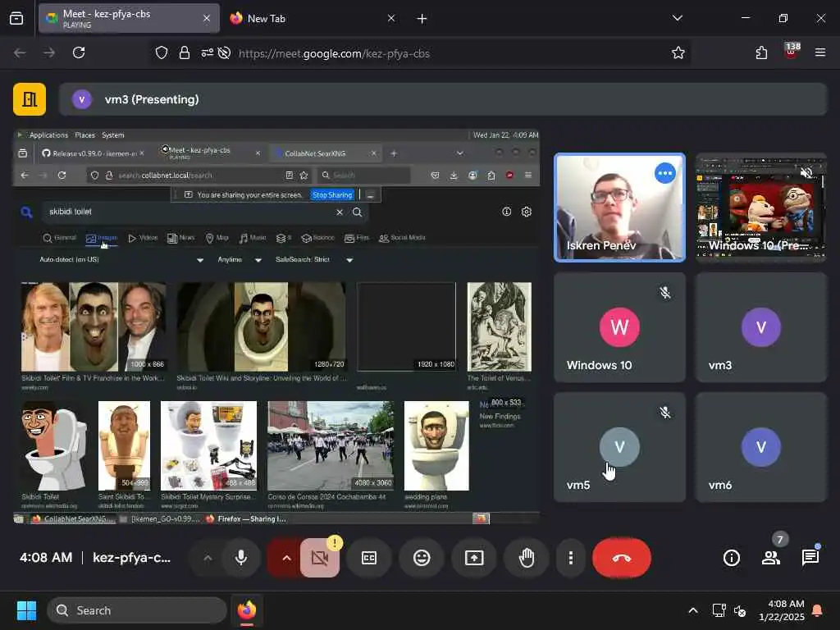840x630 pixels.
Task: Select Images tab in shared SearXNG
Action: pyautogui.click(x=102, y=238)
